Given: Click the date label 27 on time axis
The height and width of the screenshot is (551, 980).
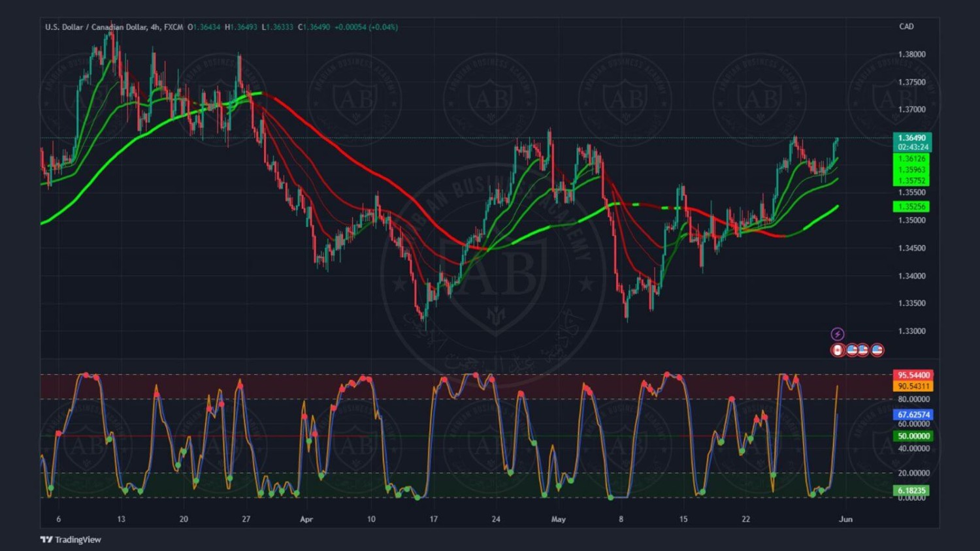Looking at the screenshot, I should 246,520.
